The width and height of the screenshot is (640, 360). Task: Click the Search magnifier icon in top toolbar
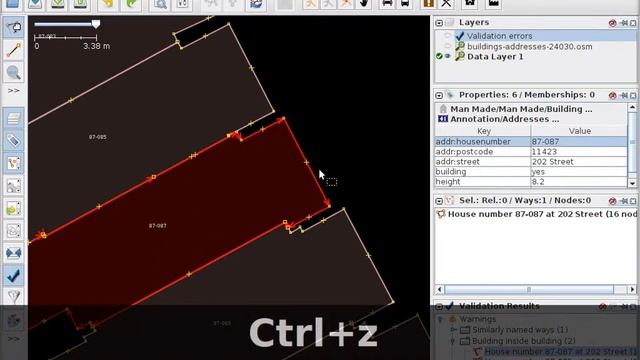point(160,4)
